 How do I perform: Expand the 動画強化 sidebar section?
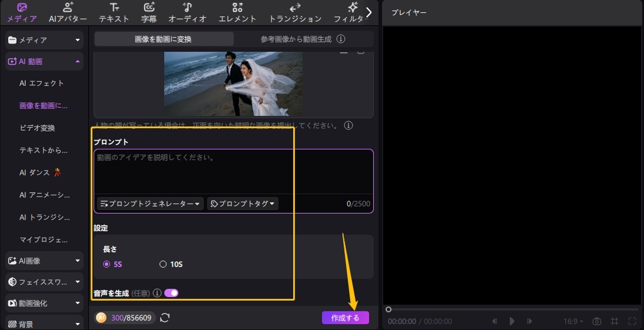coord(44,304)
